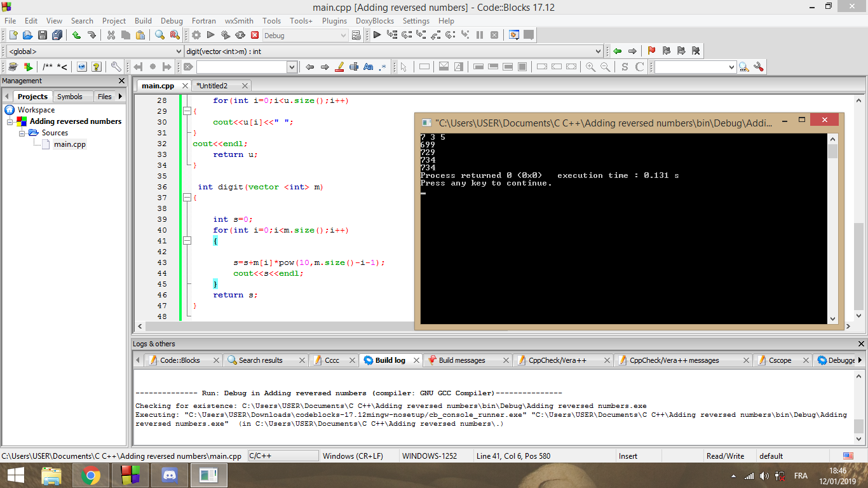Image resolution: width=868 pixels, height=488 pixels.
Task: Close the Management panel
Action: [x=122, y=81]
